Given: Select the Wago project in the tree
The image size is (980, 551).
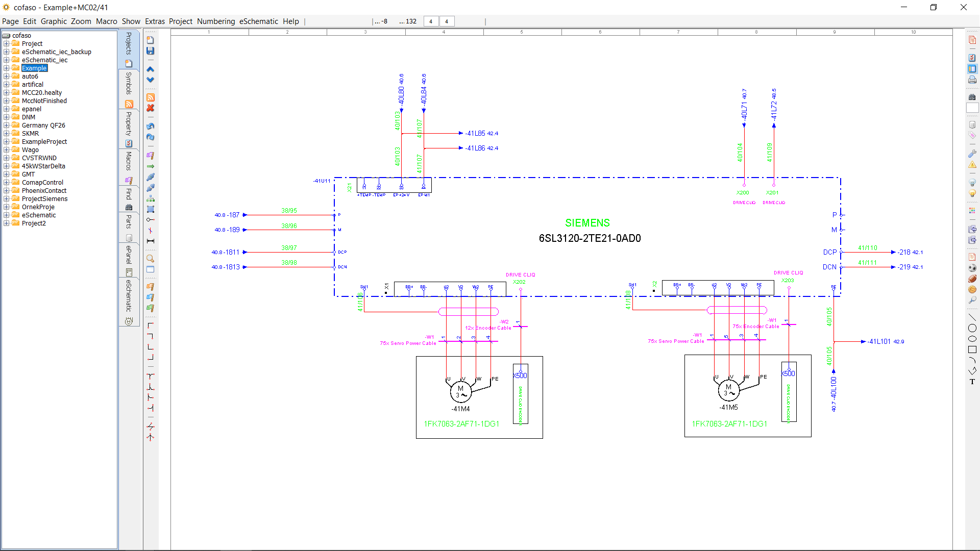Looking at the screenshot, I should tap(32, 149).
